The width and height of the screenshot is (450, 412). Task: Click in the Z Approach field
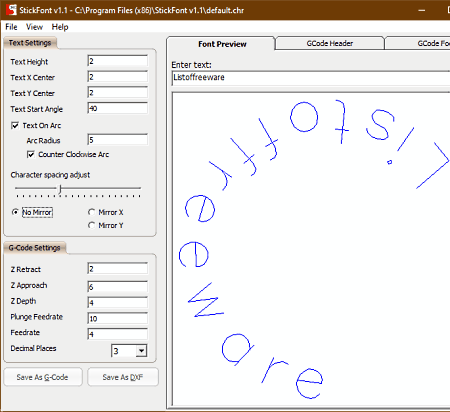117,287
